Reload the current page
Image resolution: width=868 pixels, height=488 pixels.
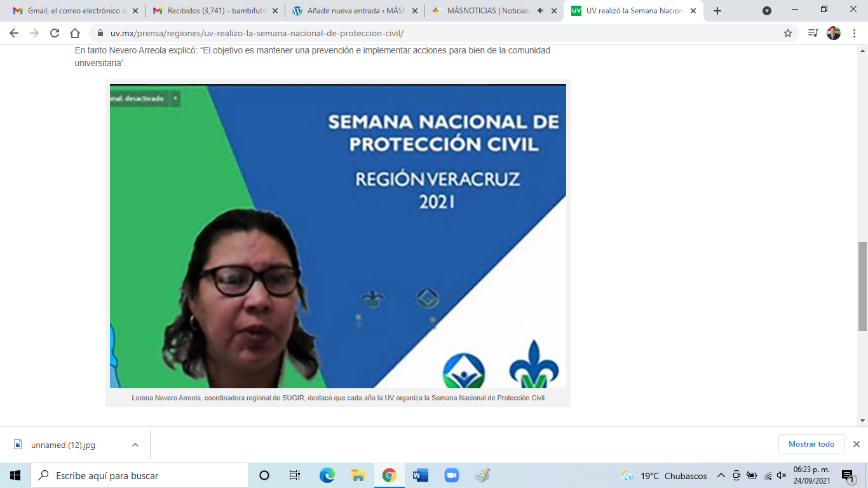pos(55,33)
